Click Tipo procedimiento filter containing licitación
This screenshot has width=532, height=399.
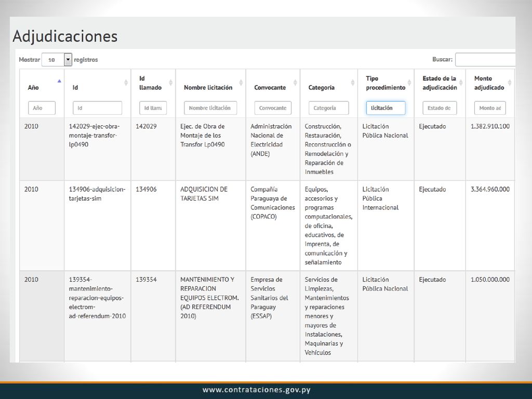click(x=386, y=108)
